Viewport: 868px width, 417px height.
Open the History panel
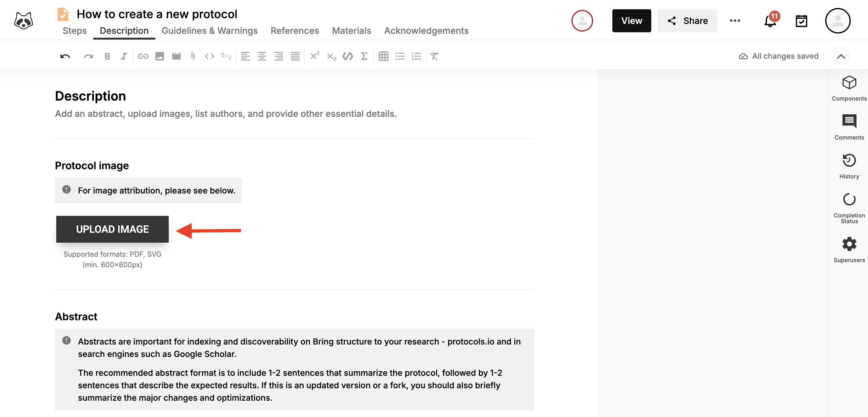tap(849, 166)
